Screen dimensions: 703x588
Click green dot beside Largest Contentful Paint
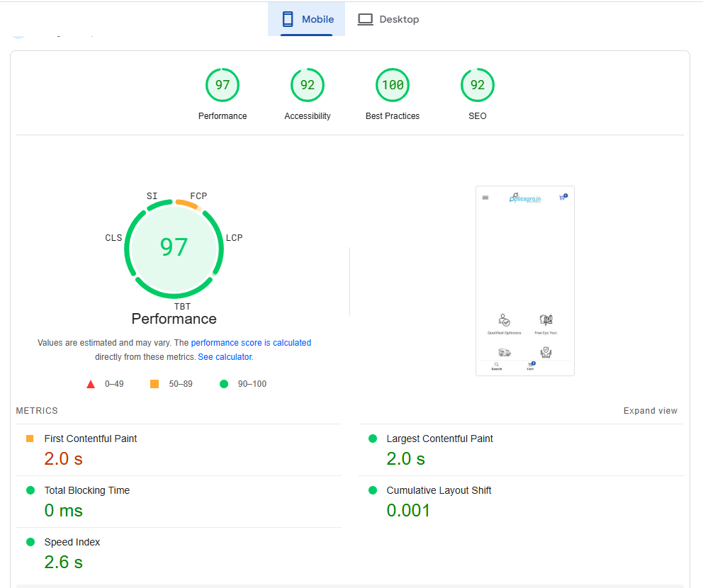pyautogui.click(x=373, y=439)
